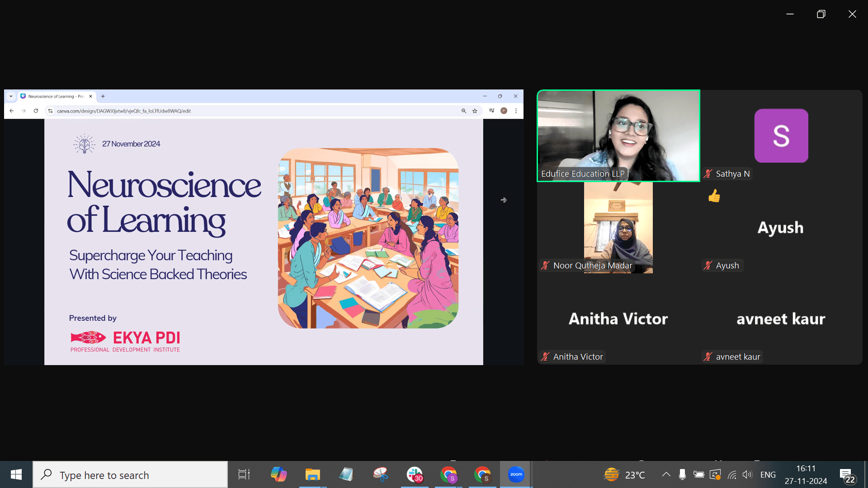Go forward in the shared Chrome window
The image size is (868, 488).
[x=24, y=111]
